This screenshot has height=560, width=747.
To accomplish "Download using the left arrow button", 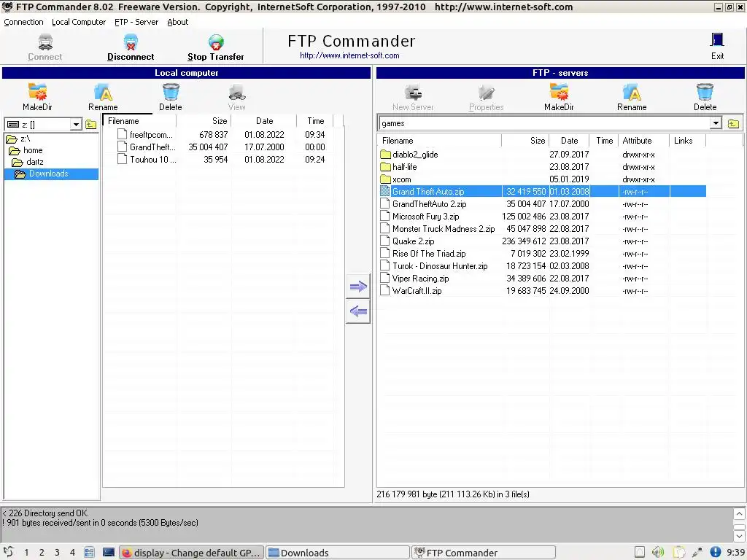I will [358, 312].
